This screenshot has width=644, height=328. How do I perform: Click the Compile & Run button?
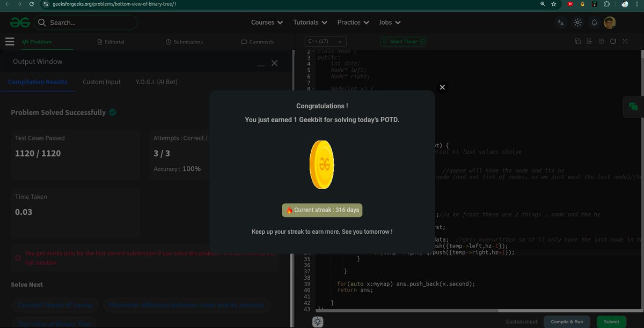[x=567, y=322]
